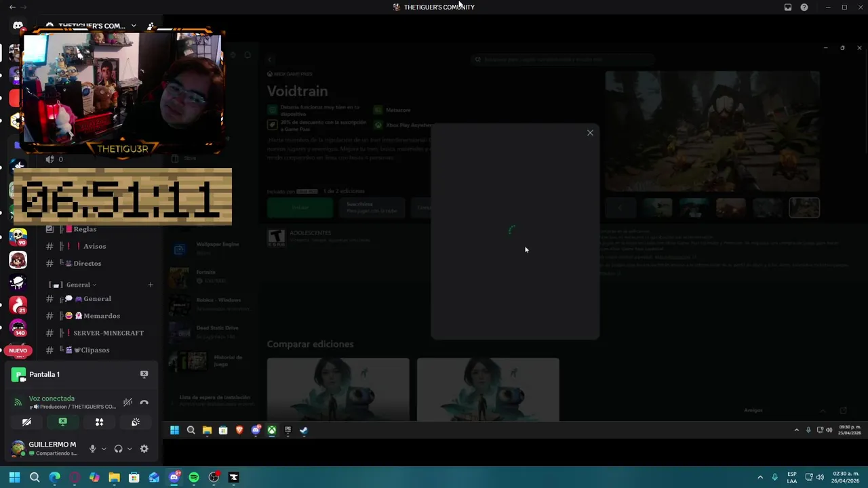Jump to the NUEVO unread servers indicator
Image resolution: width=868 pixels, height=488 pixels.
(x=18, y=351)
